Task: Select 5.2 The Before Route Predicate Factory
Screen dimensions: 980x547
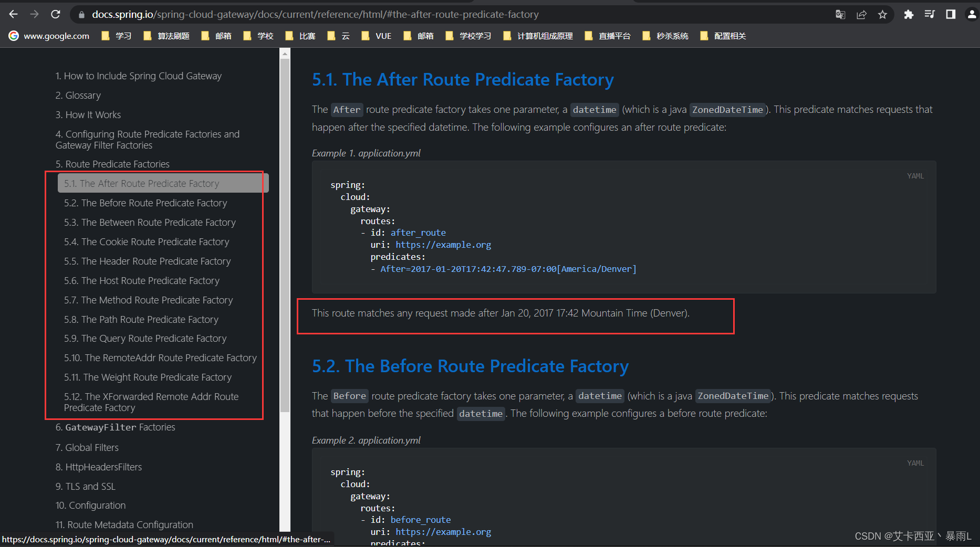Action: pos(145,203)
